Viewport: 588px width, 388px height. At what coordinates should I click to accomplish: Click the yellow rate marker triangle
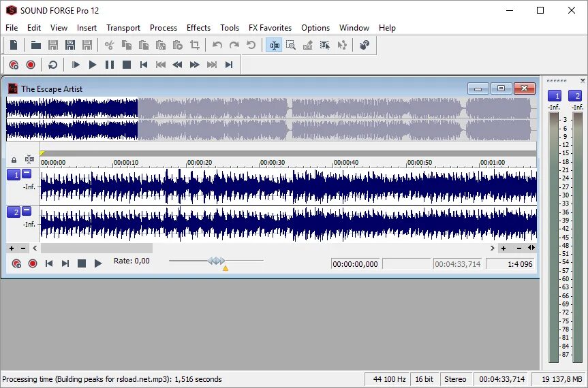point(226,268)
